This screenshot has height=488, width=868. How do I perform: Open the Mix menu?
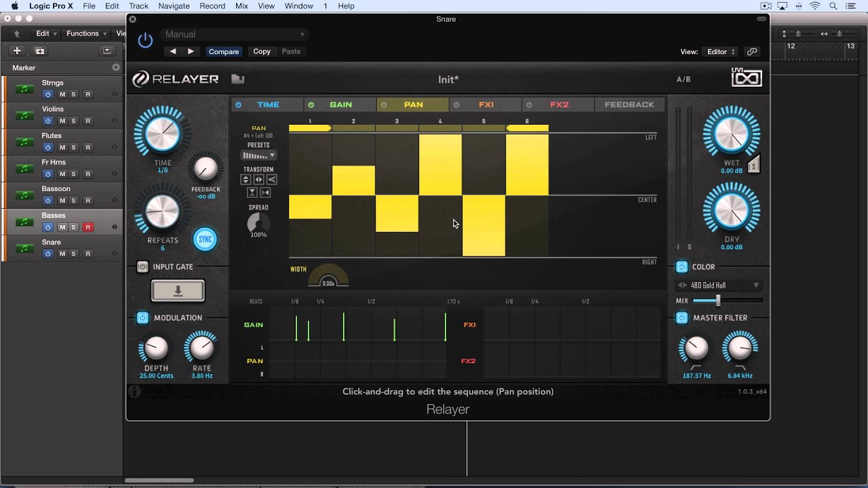click(x=241, y=6)
